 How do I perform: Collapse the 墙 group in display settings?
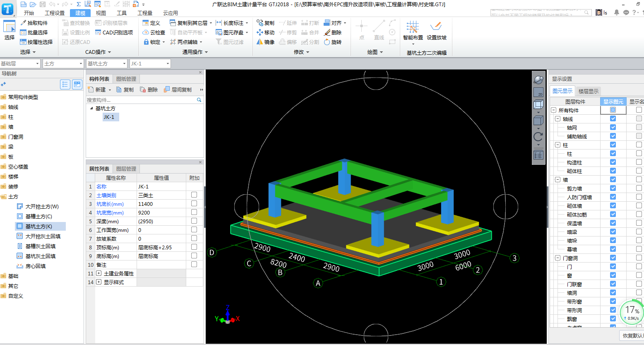558,180
